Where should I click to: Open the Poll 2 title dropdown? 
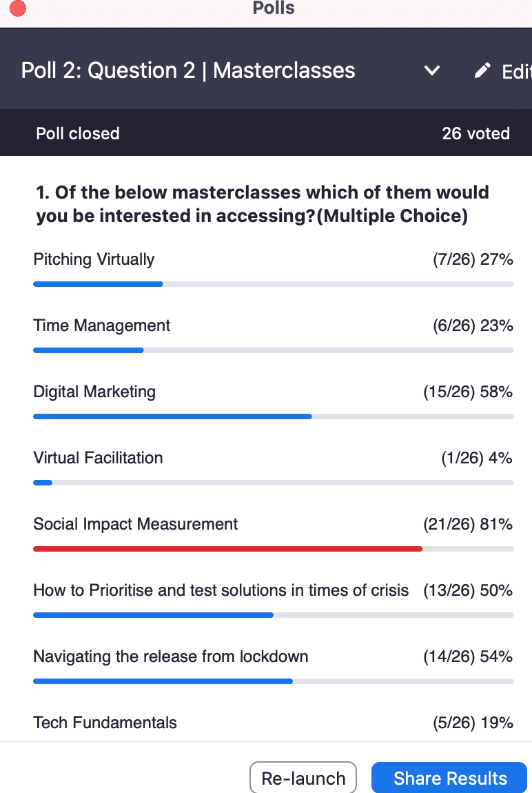(188, 70)
